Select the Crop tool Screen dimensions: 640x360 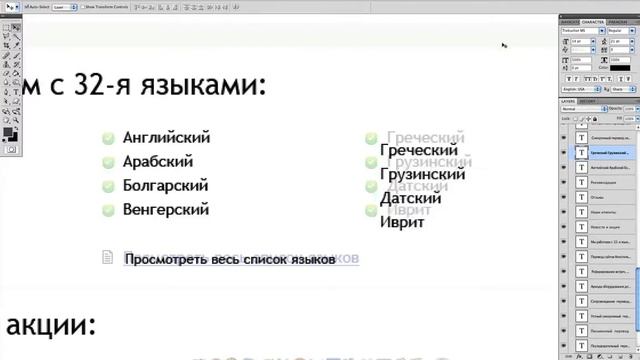point(7,46)
